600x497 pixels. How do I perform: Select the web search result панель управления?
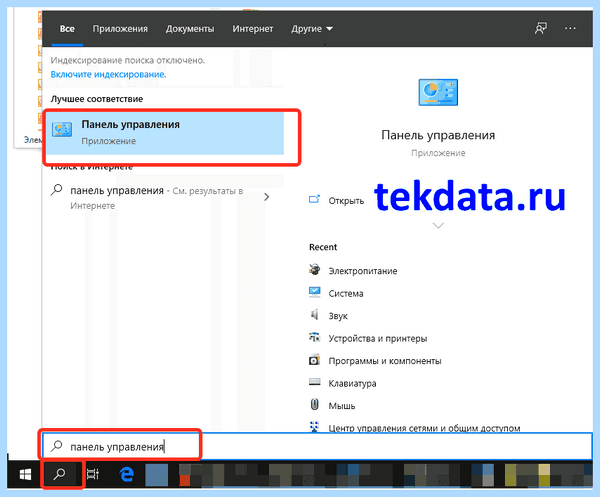tap(161, 198)
